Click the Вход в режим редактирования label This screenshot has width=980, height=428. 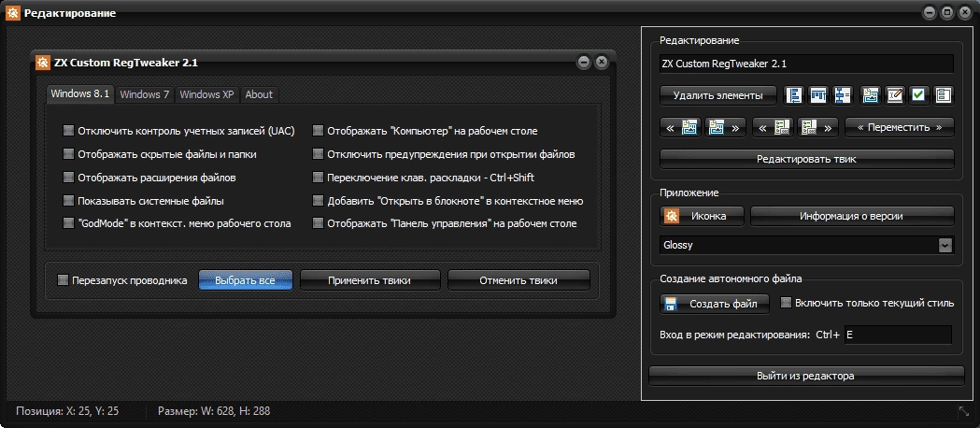[734, 335]
